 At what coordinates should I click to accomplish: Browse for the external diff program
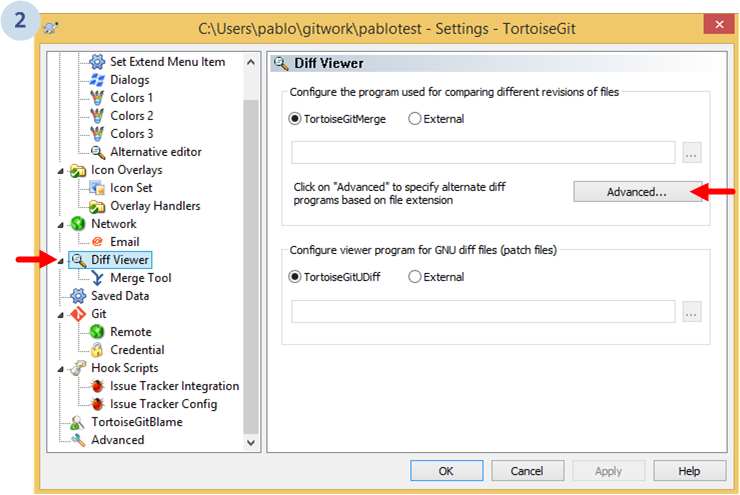[x=691, y=153]
